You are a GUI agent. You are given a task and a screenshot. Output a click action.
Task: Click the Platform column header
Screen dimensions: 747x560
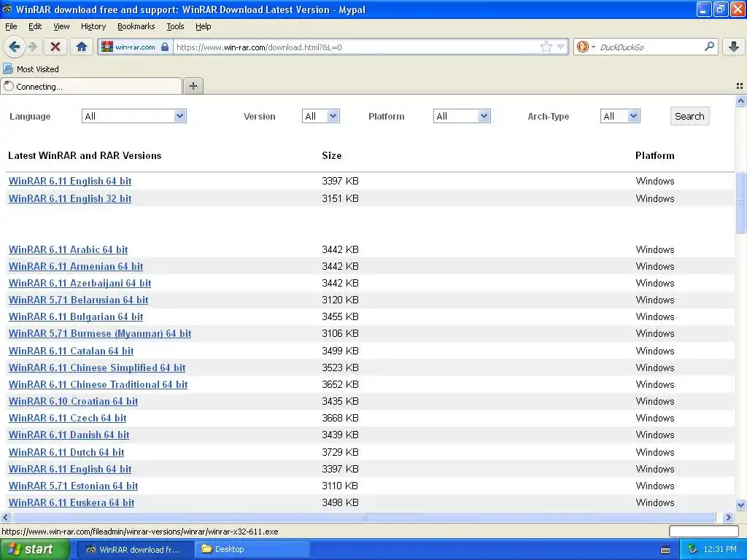coord(654,156)
